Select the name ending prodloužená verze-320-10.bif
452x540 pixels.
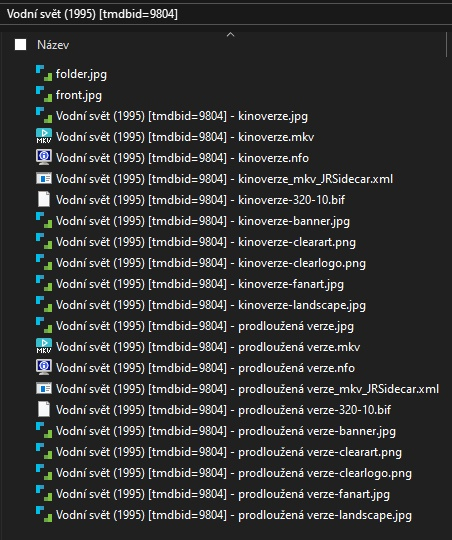pos(223,410)
